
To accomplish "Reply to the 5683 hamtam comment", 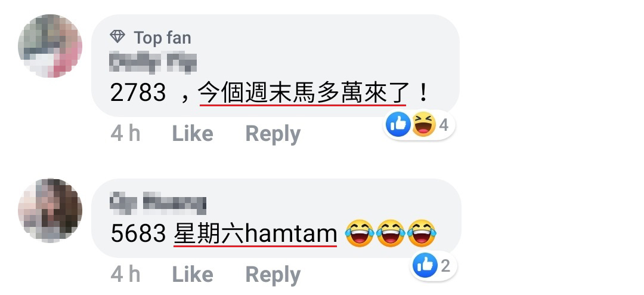I will point(273,275).
